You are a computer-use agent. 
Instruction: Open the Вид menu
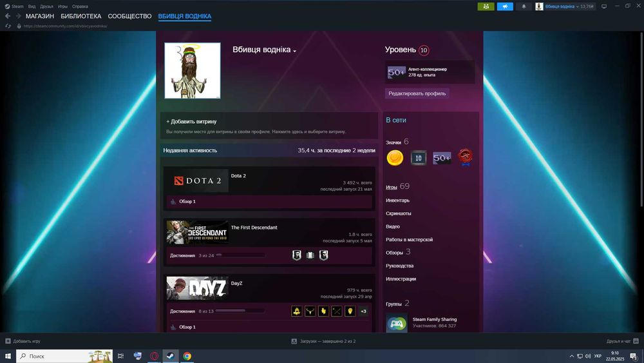[x=32, y=6]
